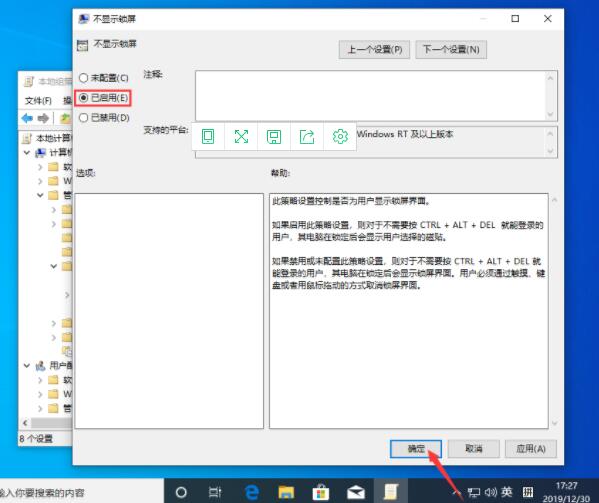
Task: Collapse the 管理模板 node under 计算机配置
Action: 40,195
